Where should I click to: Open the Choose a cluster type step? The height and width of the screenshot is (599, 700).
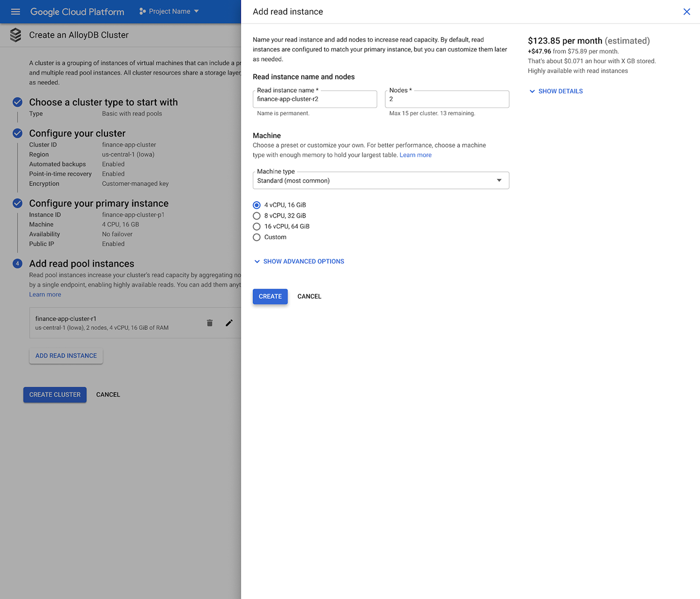coord(103,102)
